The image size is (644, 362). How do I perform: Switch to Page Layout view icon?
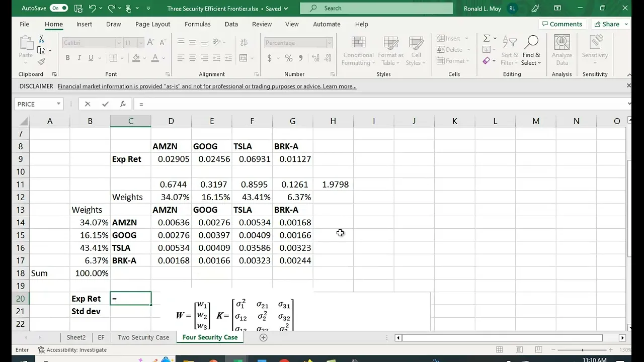coord(519,350)
